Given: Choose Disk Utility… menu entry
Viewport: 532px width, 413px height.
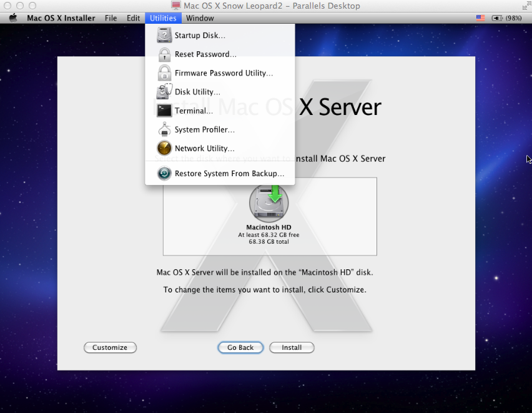Looking at the screenshot, I should pos(220,92).
